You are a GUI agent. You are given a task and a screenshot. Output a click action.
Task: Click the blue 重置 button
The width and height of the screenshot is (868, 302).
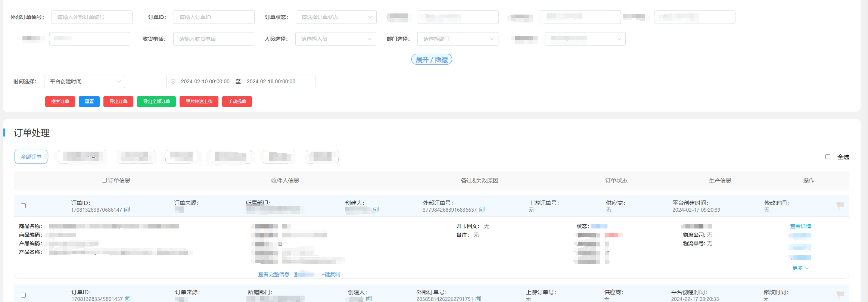pyautogui.click(x=89, y=102)
